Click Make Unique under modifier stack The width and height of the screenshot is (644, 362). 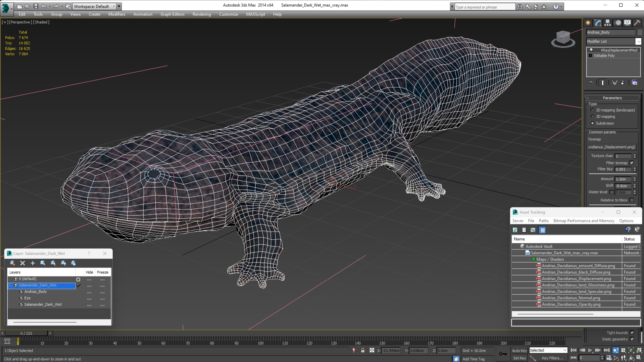[614, 83]
